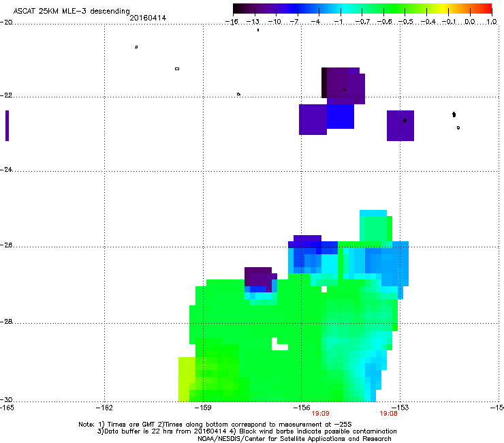
Task: Click the bright blue data square below -22 latitude
Action: coord(341,117)
